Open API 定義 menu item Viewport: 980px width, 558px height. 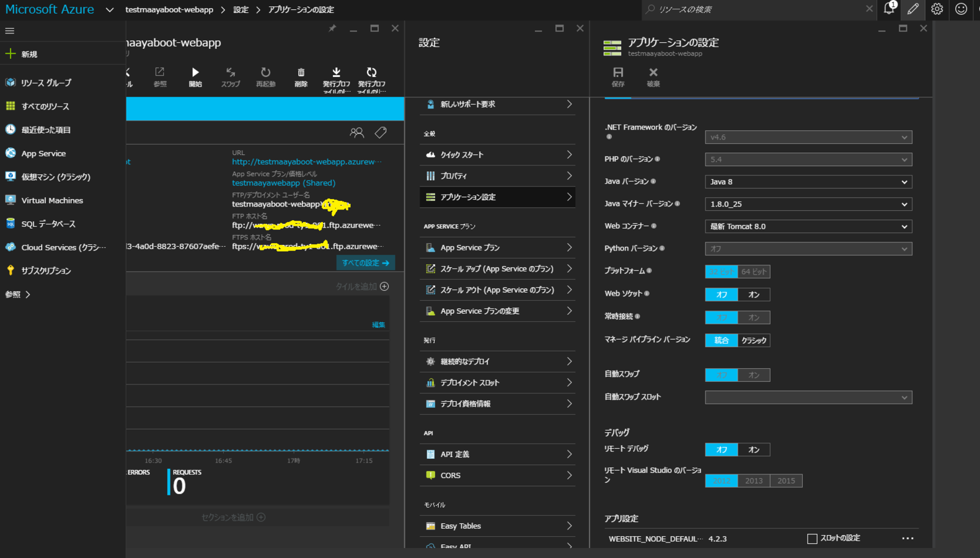[x=498, y=454]
